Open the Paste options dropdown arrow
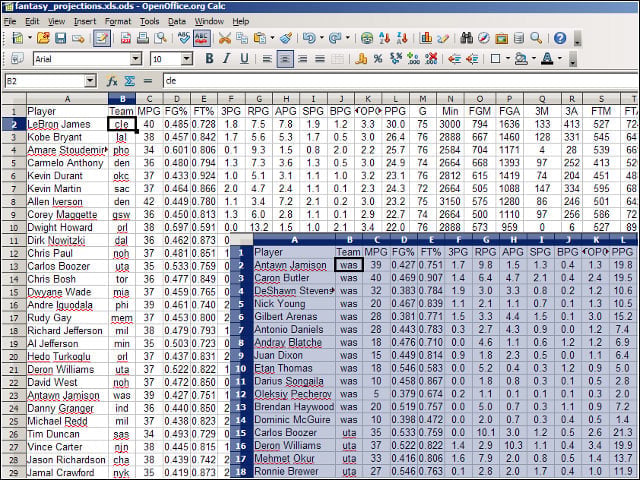This screenshot has height=480, width=640. (x=272, y=38)
